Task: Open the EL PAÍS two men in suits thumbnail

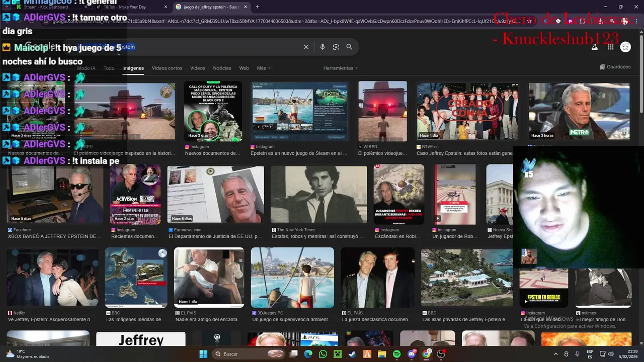Action: tap(377, 277)
